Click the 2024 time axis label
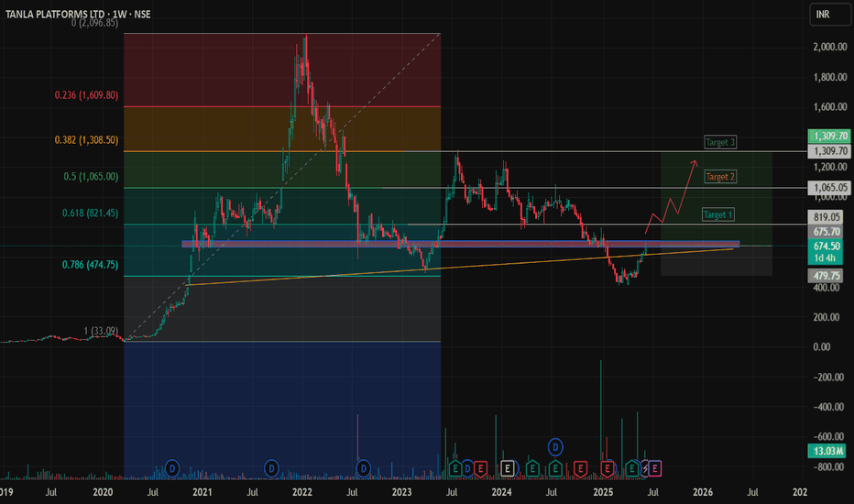The height and width of the screenshot is (504, 854). pos(501,492)
